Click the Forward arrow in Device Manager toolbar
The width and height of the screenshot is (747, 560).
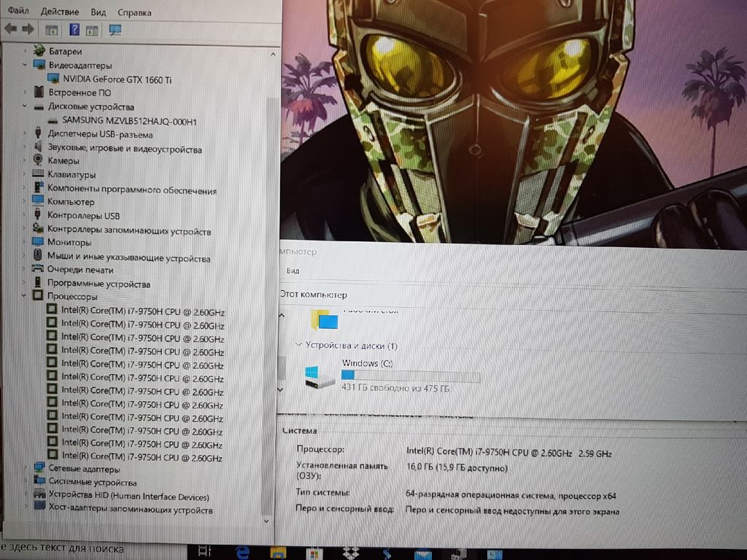point(28,29)
